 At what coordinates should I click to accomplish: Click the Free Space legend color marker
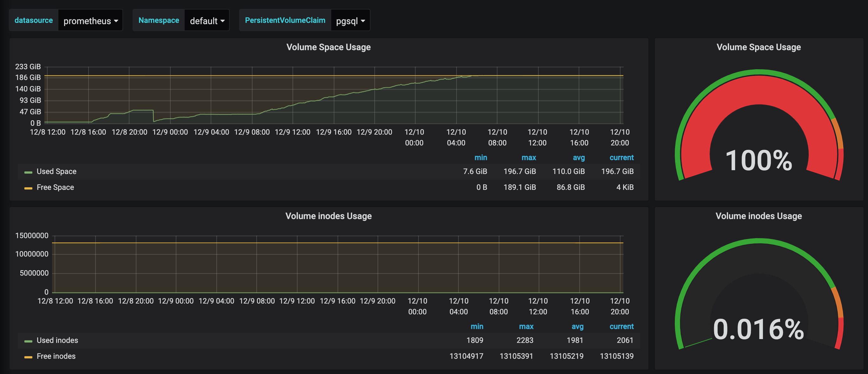coord(28,187)
